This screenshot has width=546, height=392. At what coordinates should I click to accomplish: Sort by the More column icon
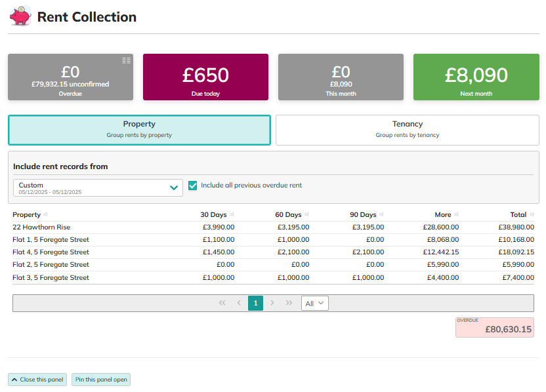pyautogui.click(x=456, y=214)
